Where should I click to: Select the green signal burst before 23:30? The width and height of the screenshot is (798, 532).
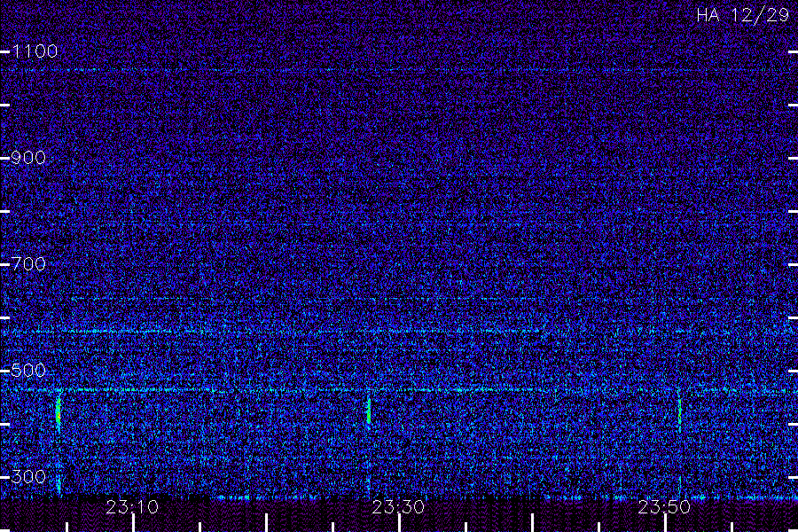369,411
